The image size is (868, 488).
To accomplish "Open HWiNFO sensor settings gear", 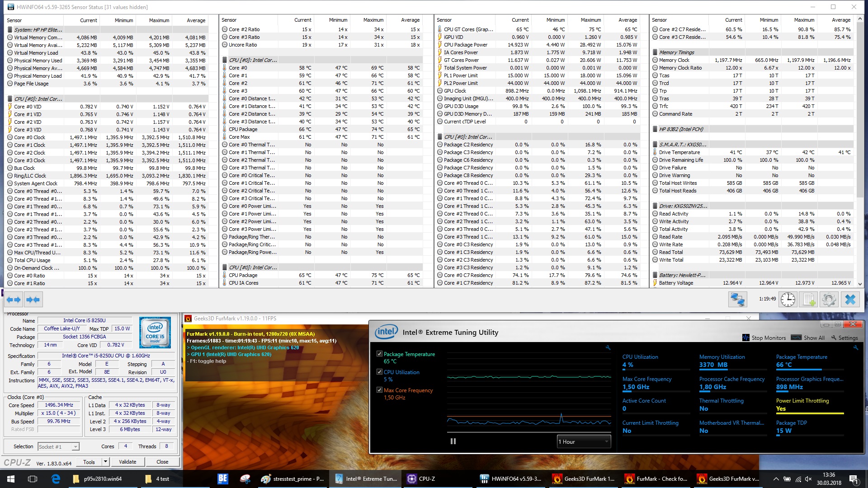I will tap(829, 300).
